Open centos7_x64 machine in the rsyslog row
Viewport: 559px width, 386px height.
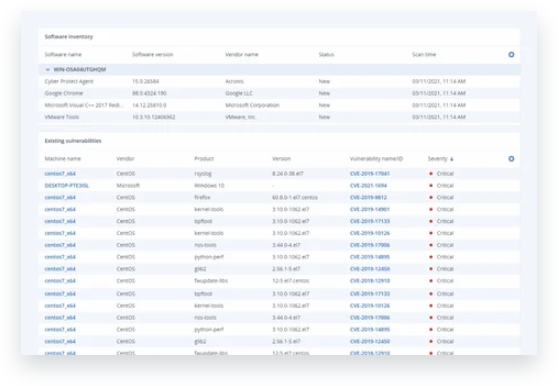coord(60,174)
